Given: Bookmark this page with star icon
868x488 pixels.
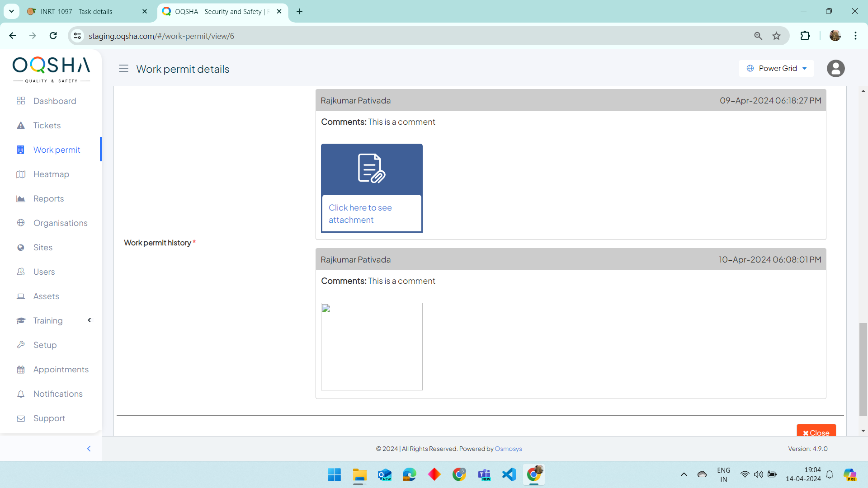Looking at the screenshot, I should tap(776, 36).
